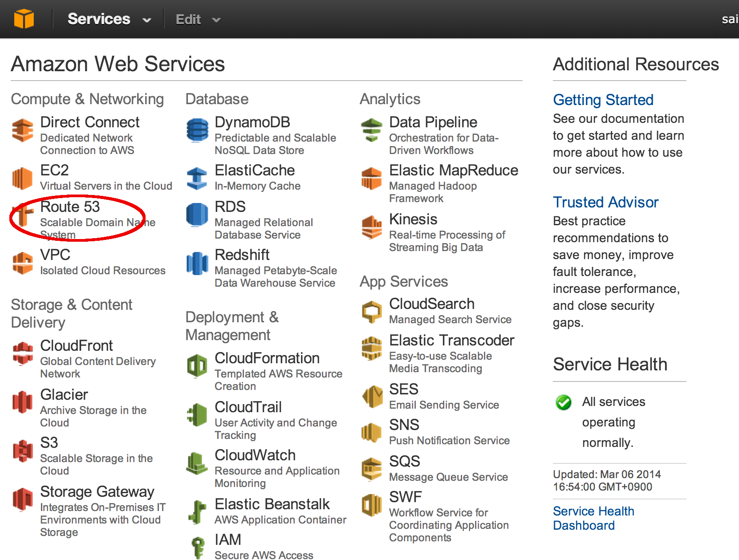Click the AWS orange cube logo
The image size is (739, 560).
click(24, 19)
